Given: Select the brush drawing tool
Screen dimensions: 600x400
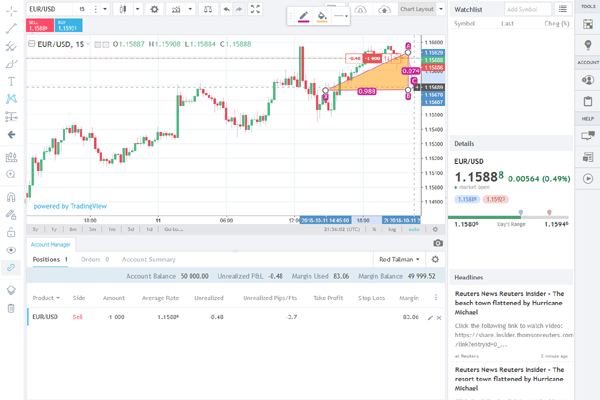Looking at the screenshot, I should 11,64.
